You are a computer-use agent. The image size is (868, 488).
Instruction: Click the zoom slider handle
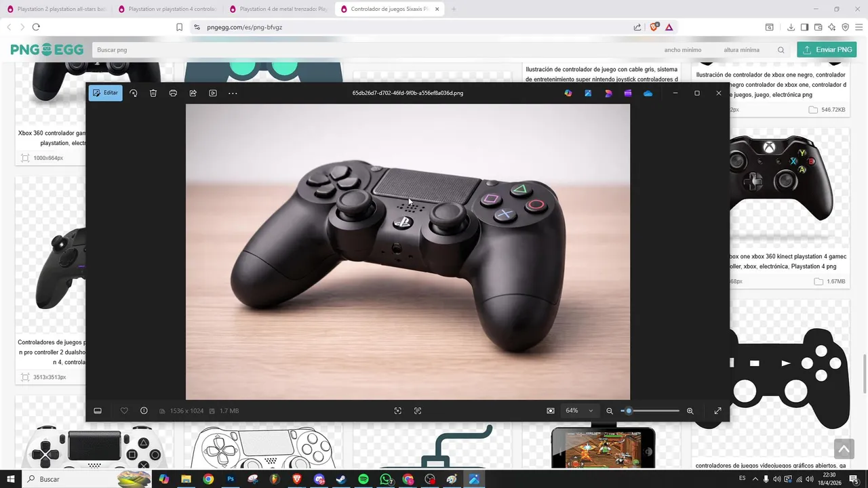629,411
